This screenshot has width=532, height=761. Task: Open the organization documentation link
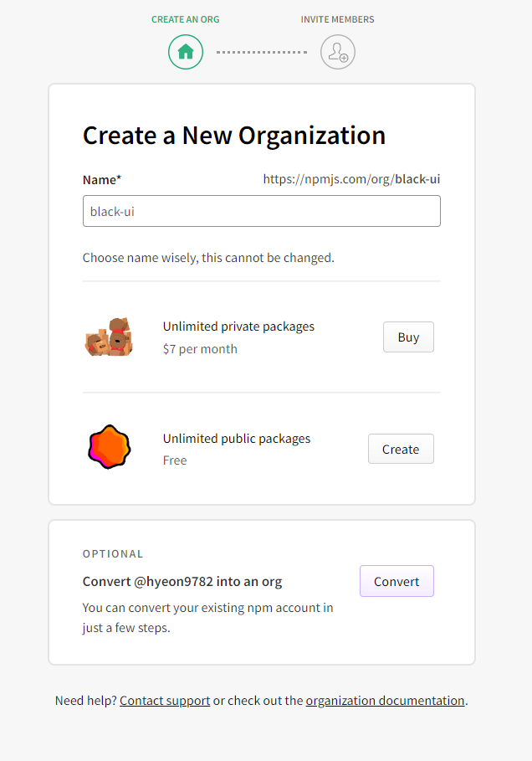[385, 701]
